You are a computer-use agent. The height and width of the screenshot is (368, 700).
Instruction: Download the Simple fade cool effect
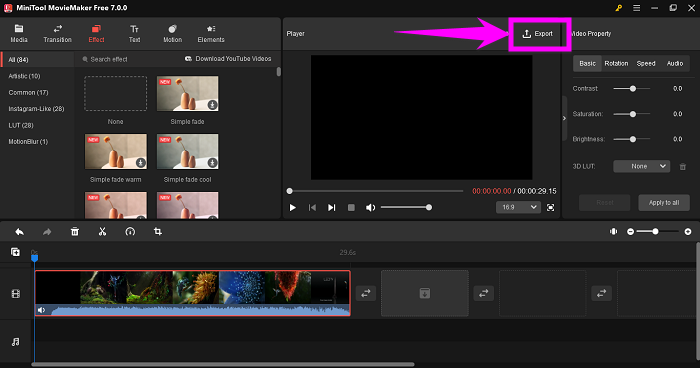coord(212,163)
